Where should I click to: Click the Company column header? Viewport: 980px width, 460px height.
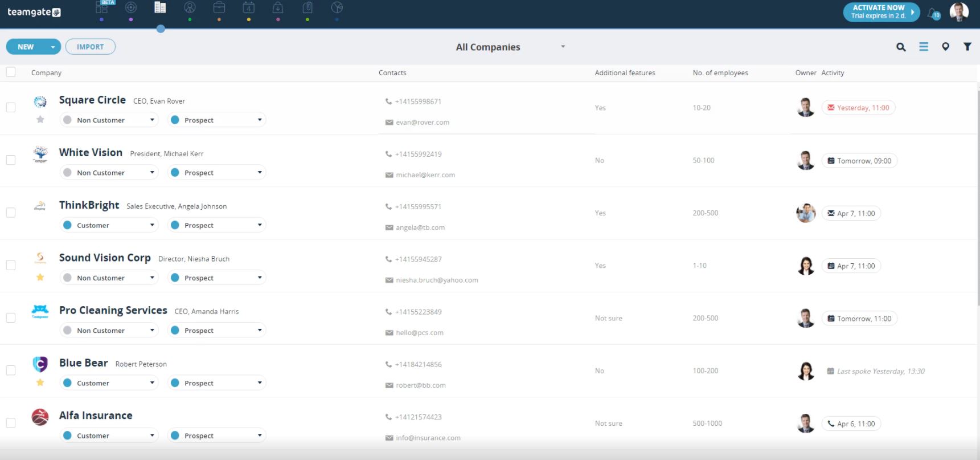point(46,73)
